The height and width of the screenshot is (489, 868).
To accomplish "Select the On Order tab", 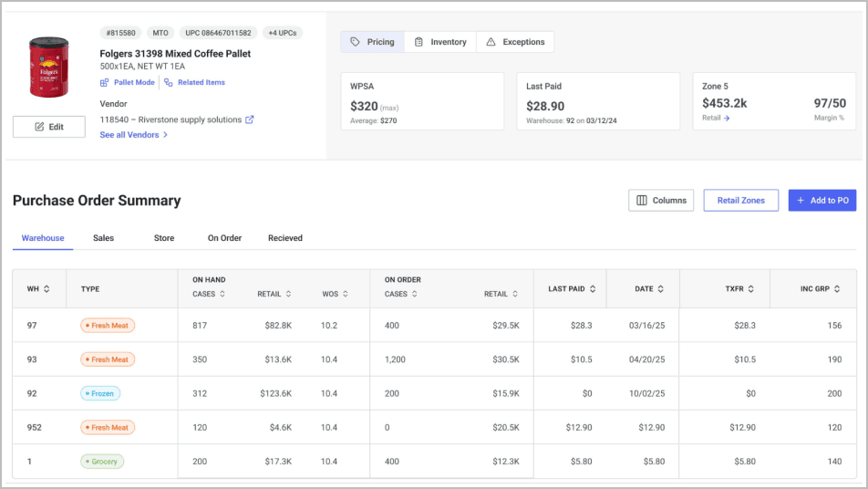I will (x=224, y=238).
